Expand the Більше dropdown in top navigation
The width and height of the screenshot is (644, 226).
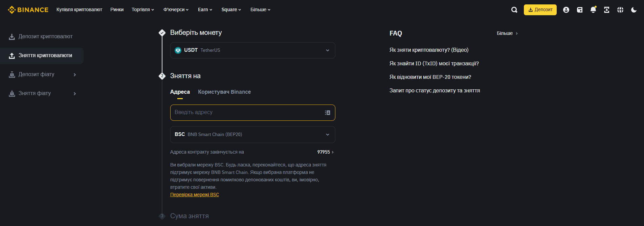tap(260, 9)
